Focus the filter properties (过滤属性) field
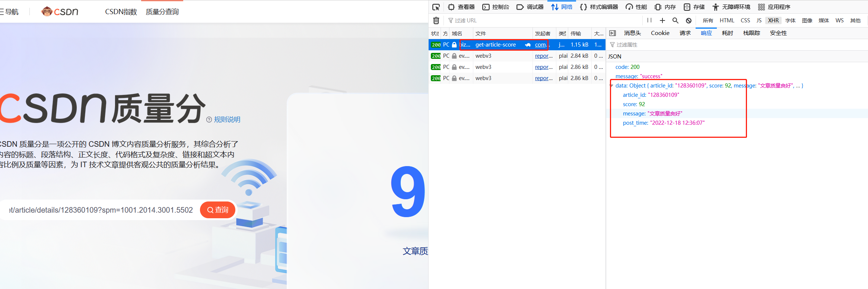The width and height of the screenshot is (868, 289). [x=737, y=45]
